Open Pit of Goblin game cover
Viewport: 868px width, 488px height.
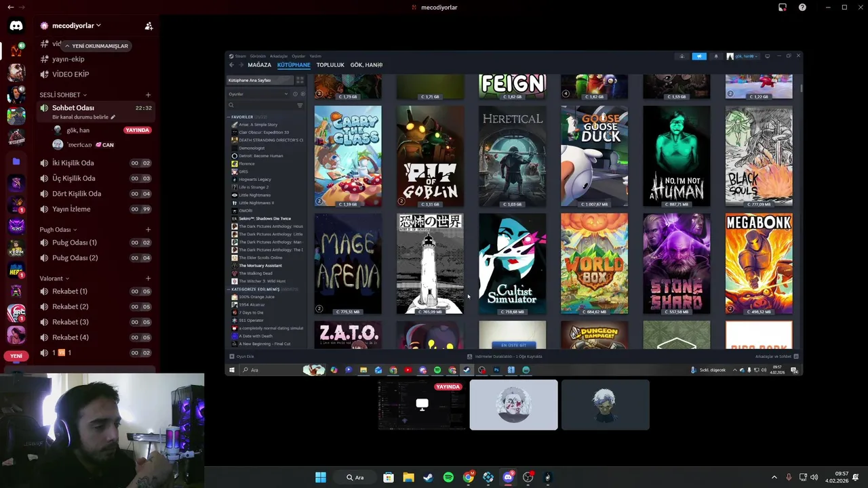click(430, 156)
